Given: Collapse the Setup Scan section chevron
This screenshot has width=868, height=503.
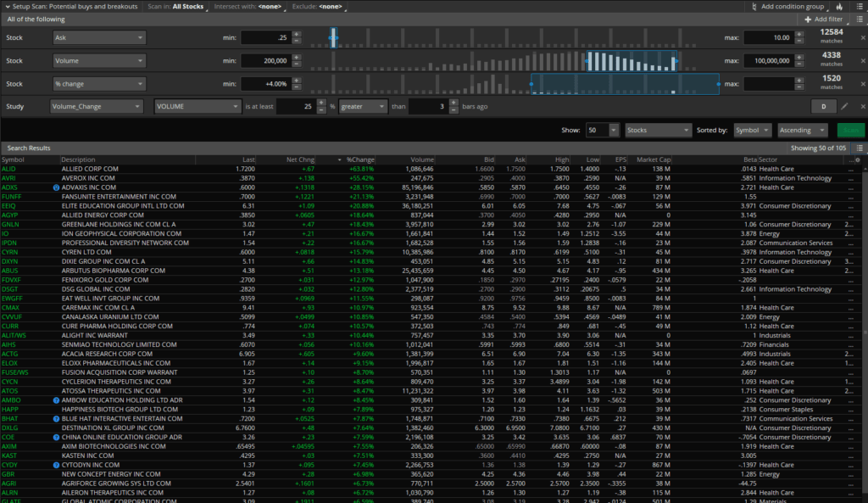Looking at the screenshot, I should click(8, 7).
